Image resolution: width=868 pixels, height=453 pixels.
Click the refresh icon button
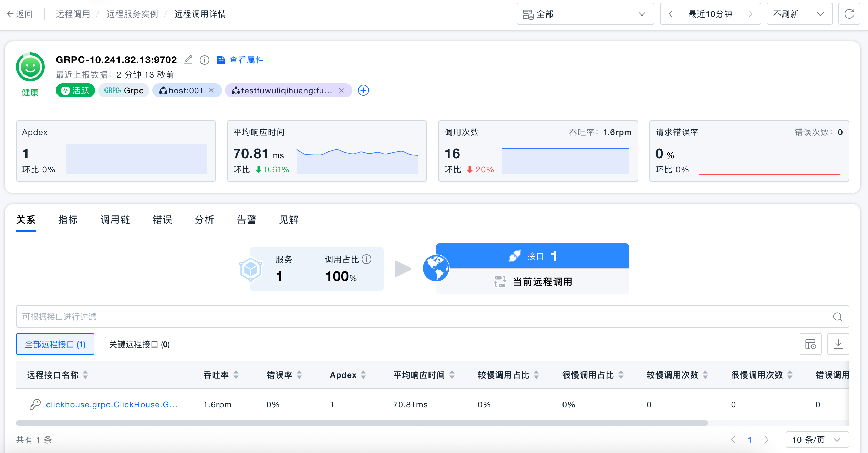tap(849, 14)
